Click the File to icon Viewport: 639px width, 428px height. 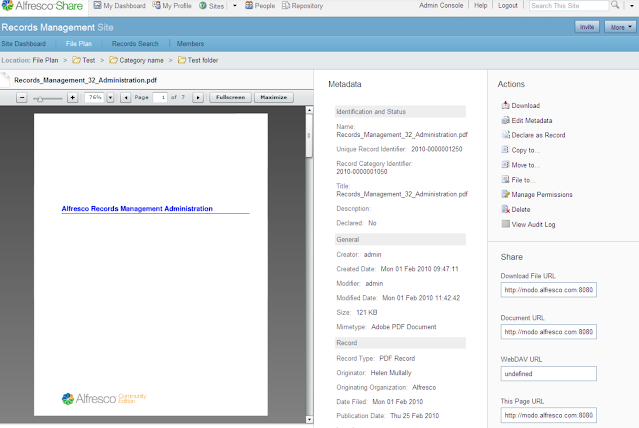505,179
